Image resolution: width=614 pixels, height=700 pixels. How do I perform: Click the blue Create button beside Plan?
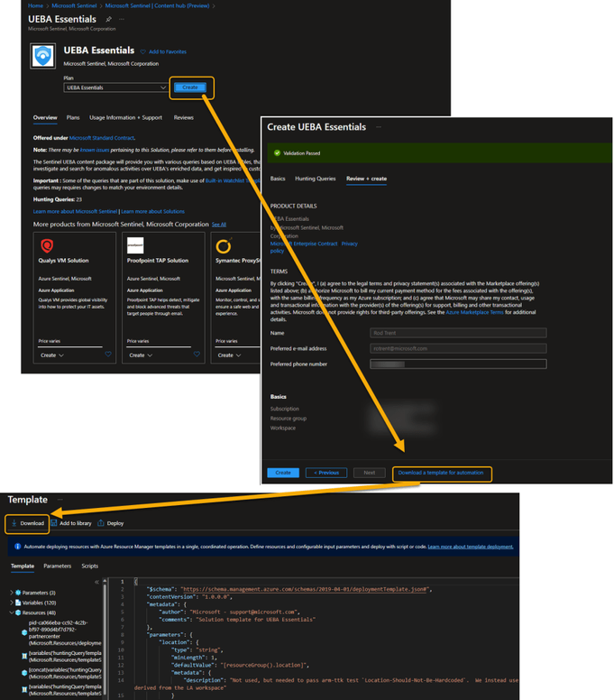(x=190, y=87)
